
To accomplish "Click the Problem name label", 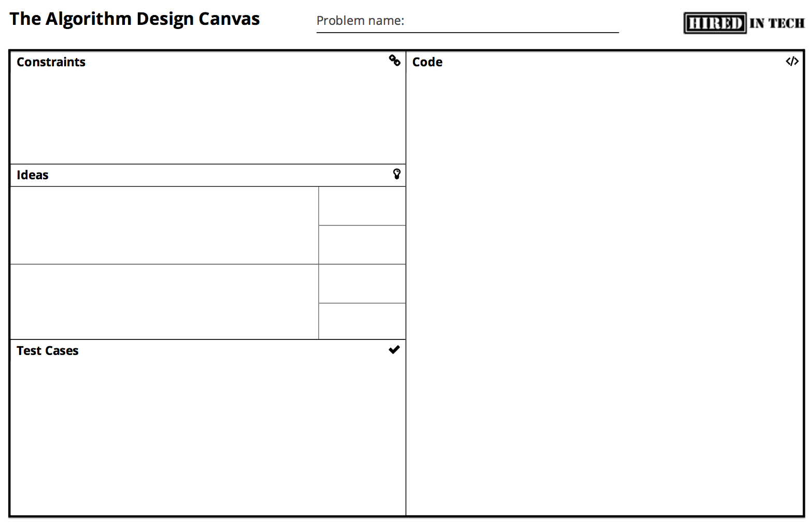I will point(360,21).
